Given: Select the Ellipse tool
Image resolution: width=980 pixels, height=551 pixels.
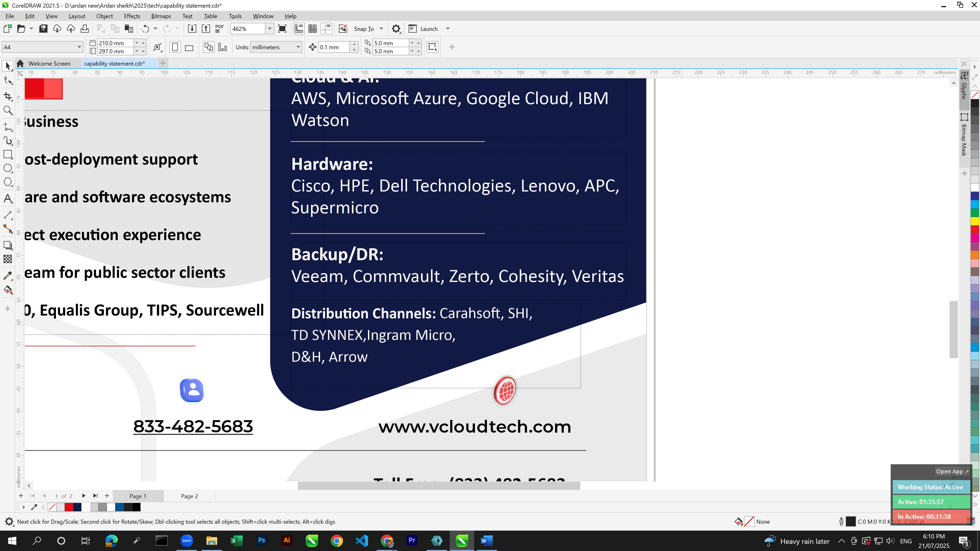Looking at the screenshot, I should (8, 168).
